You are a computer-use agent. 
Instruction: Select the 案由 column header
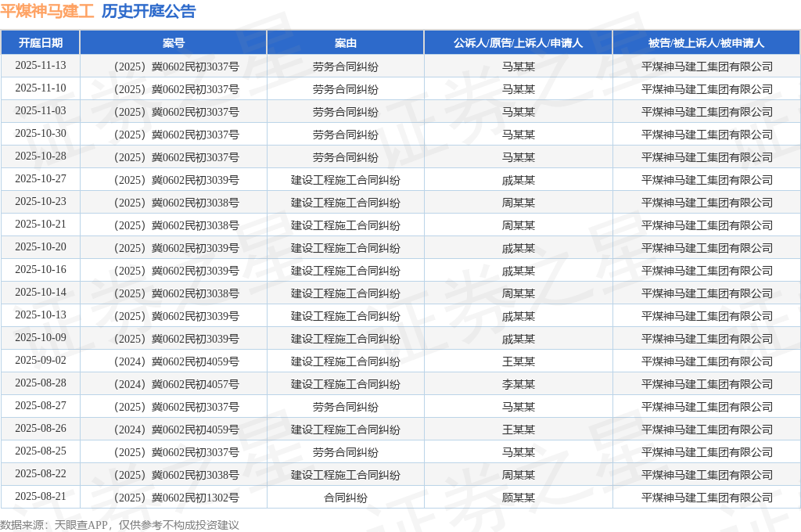[345, 43]
